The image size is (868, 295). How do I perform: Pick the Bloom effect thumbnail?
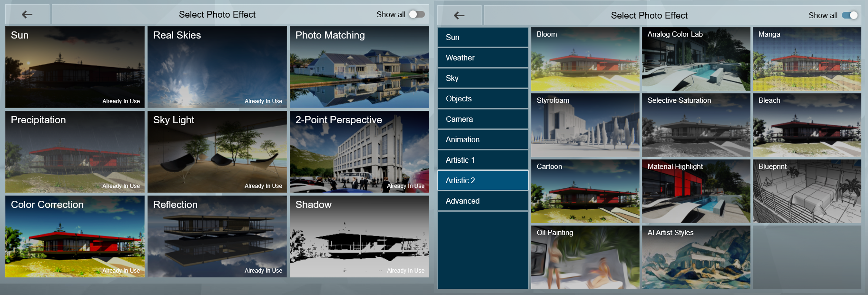coord(585,59)
